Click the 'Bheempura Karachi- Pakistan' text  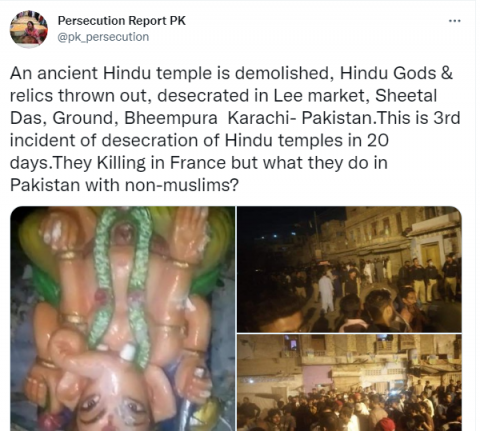click(250, 118)
